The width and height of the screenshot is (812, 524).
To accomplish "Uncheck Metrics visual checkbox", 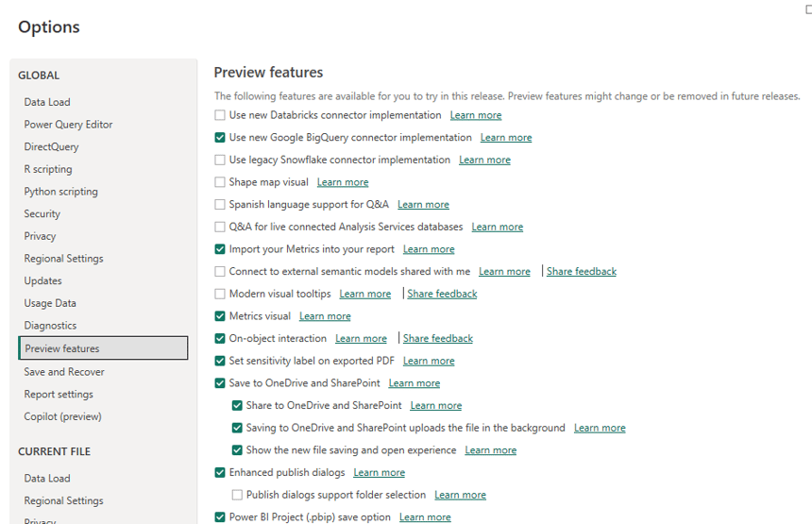I will 220,316.
